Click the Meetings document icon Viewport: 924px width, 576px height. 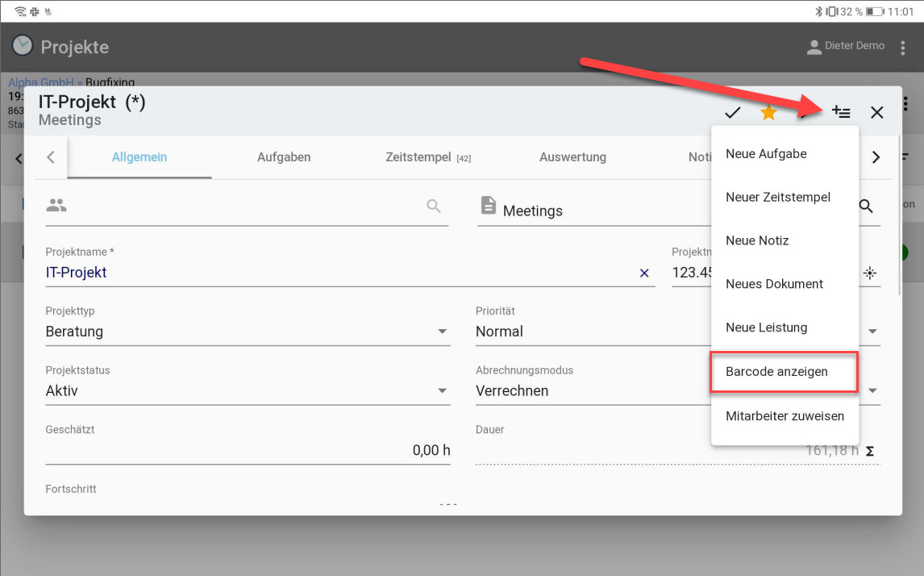pyautogui.click(x=489, y=205)
